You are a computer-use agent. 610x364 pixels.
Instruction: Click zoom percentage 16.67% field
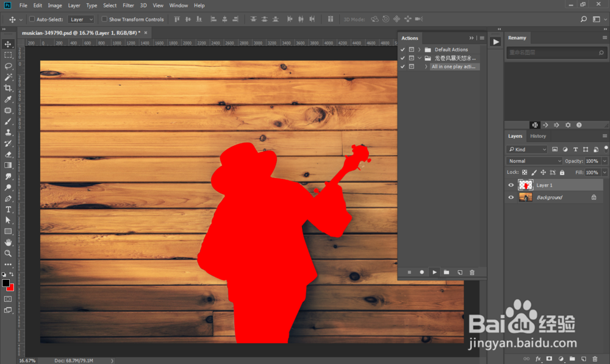(27, 360)
